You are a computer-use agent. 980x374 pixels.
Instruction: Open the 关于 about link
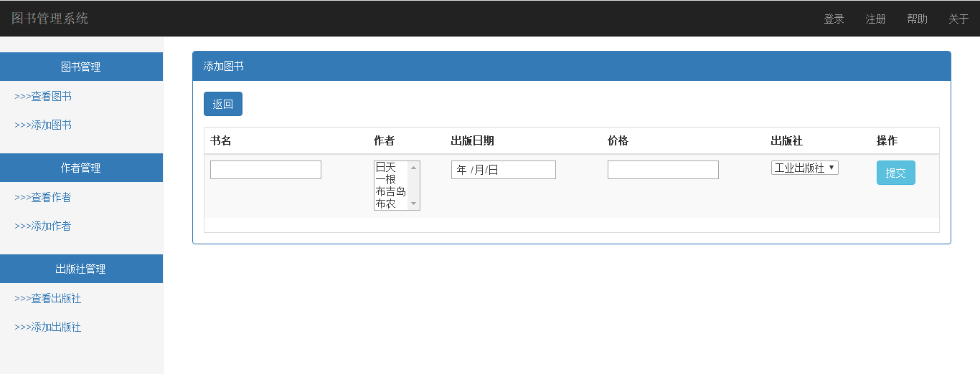point(958,19)
